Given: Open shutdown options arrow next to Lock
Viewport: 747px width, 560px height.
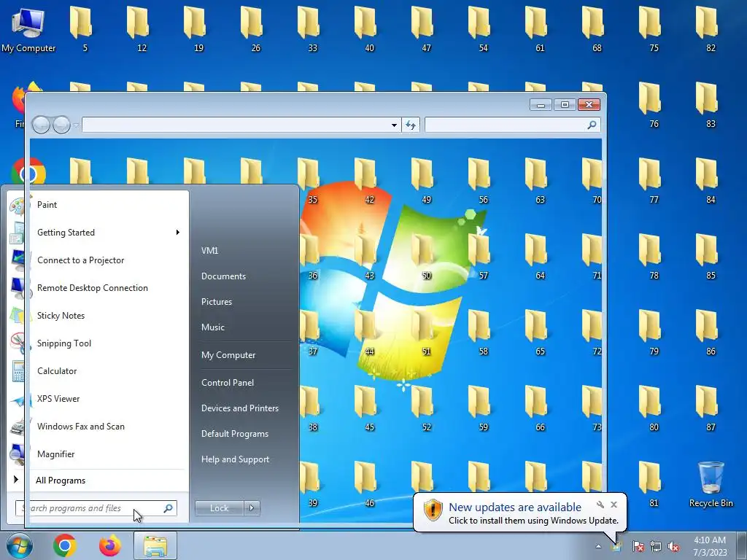Looking at the screenshot, I should pos(252,508).
